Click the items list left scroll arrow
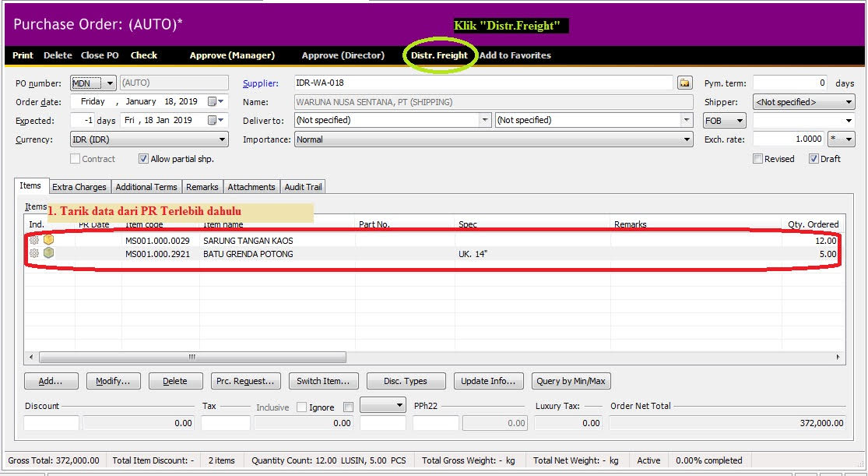The image size is (868, 476). click(31, 358)
